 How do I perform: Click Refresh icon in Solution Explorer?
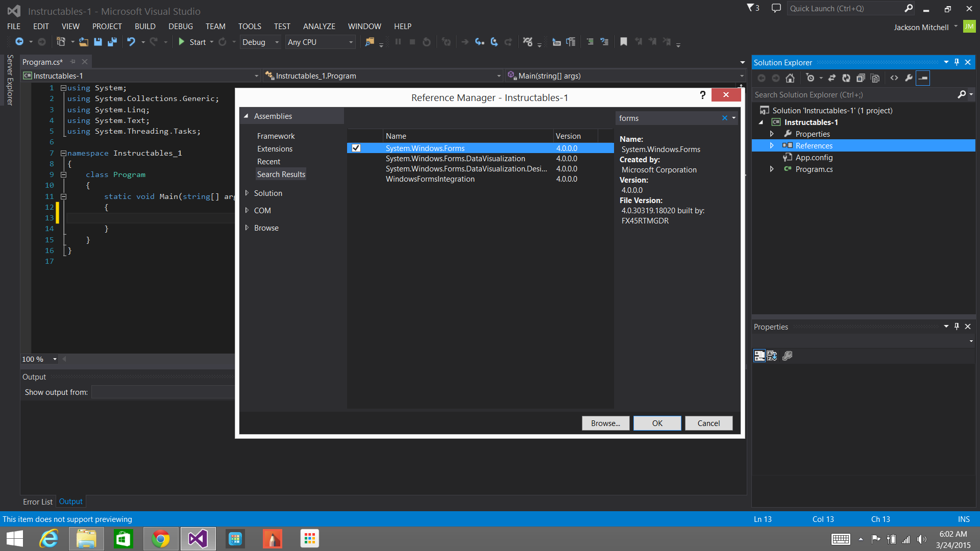coord(846,78)
